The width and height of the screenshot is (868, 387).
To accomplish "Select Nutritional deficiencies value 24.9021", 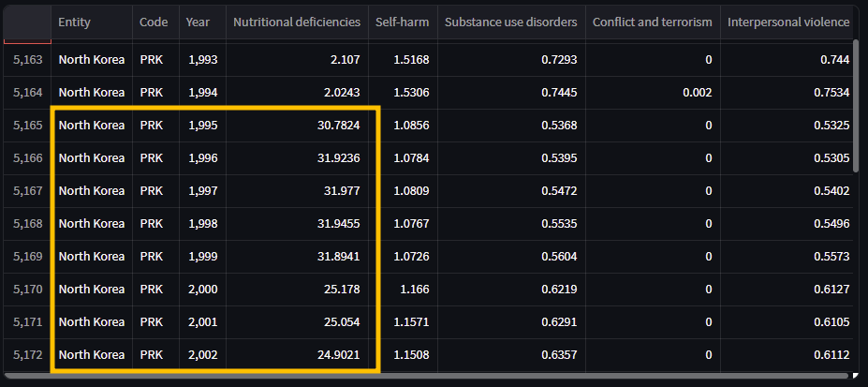I will 297,354.
